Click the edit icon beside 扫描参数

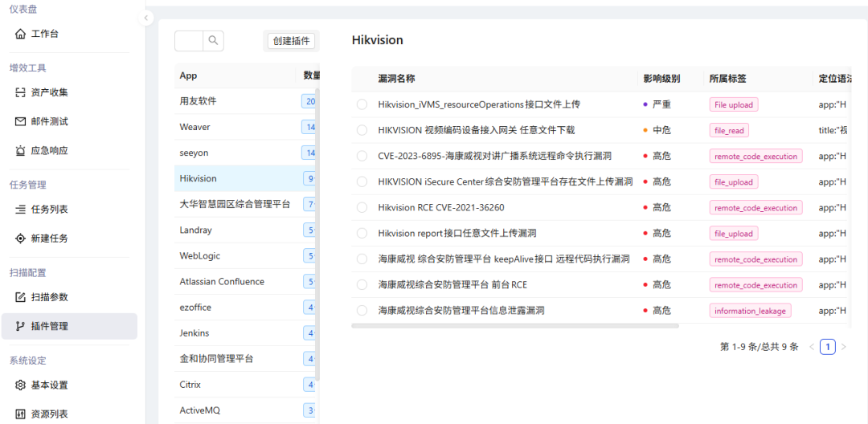20,297
